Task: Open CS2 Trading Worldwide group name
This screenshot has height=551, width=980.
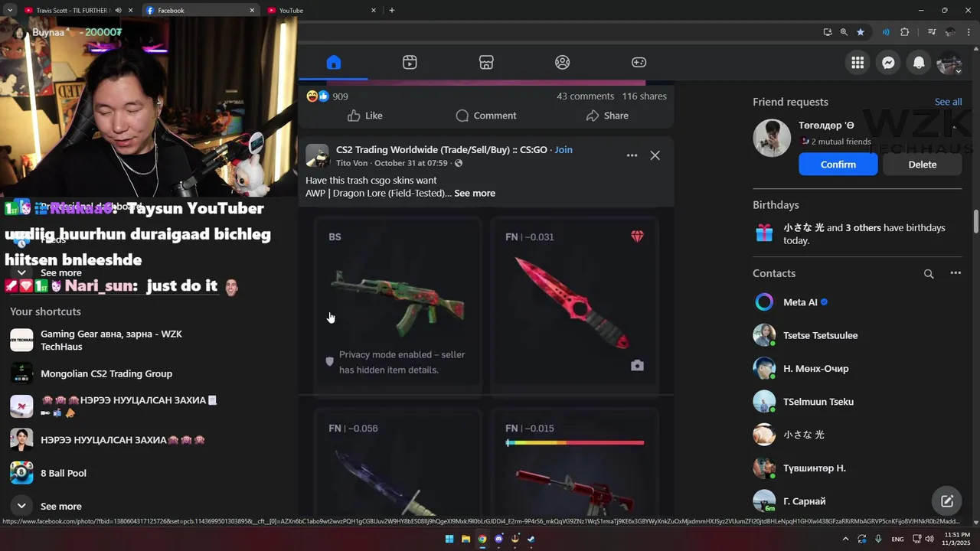Action: click(x=441, y=150)
